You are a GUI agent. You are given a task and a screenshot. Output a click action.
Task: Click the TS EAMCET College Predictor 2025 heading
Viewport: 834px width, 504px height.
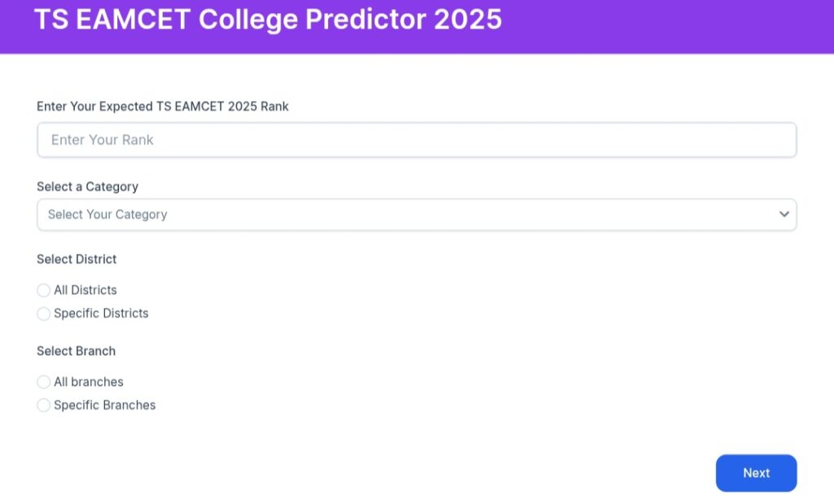tap(268, 20)
